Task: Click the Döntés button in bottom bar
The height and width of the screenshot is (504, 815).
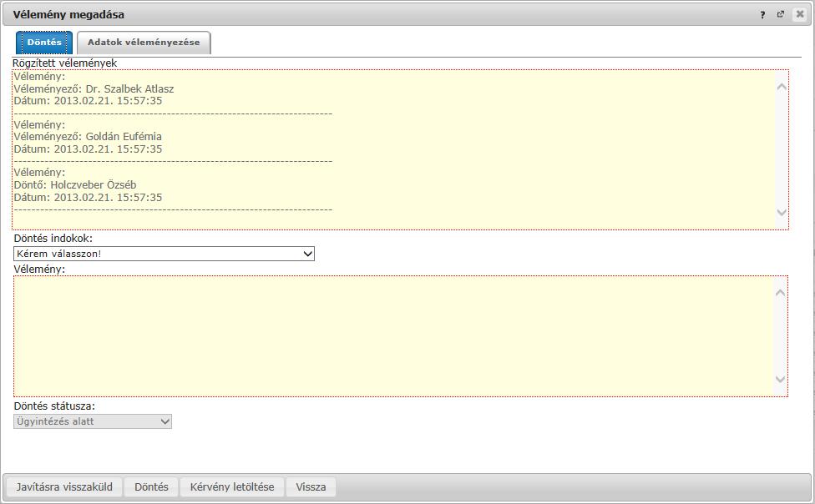Action: [151, 487]
